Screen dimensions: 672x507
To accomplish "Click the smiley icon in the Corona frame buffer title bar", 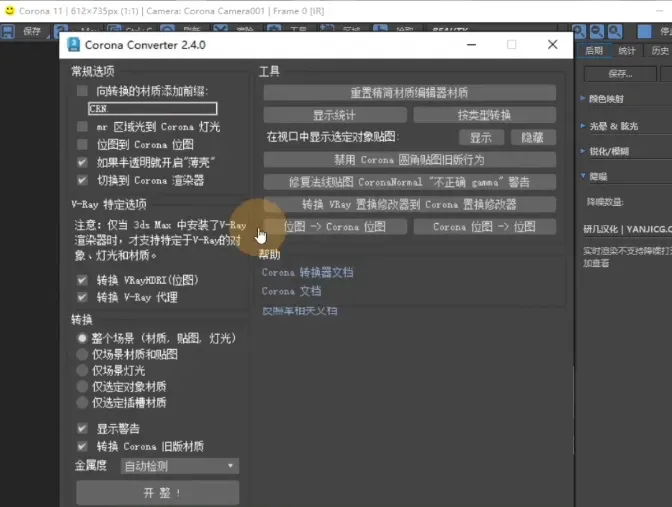I will (x=9, y=10).
